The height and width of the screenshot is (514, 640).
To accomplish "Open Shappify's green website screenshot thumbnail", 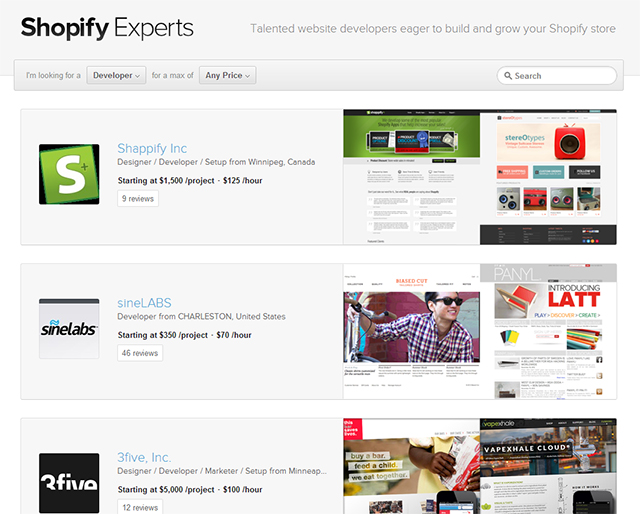I will (x=411, y=177).
